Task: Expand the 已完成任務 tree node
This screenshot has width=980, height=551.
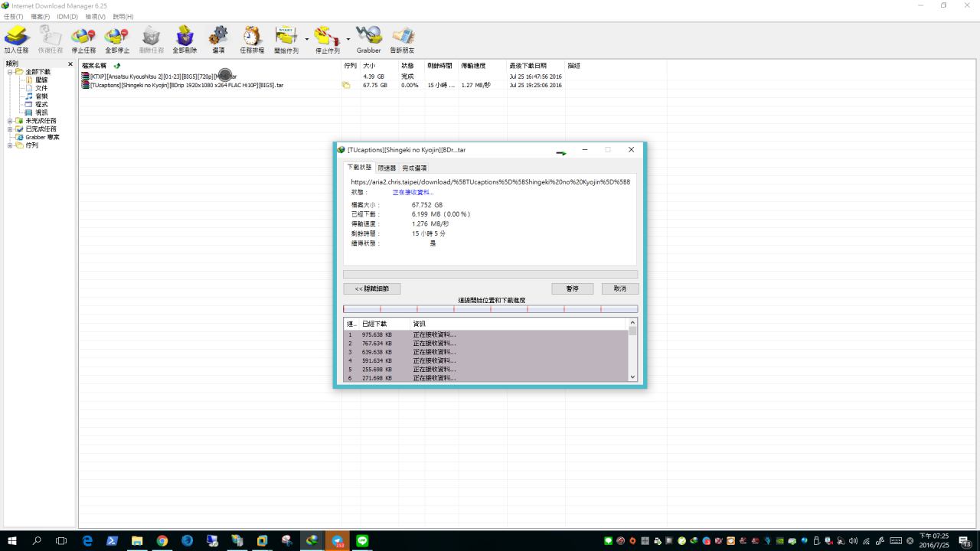Action: pyautogui.click(x=10, y=129)
